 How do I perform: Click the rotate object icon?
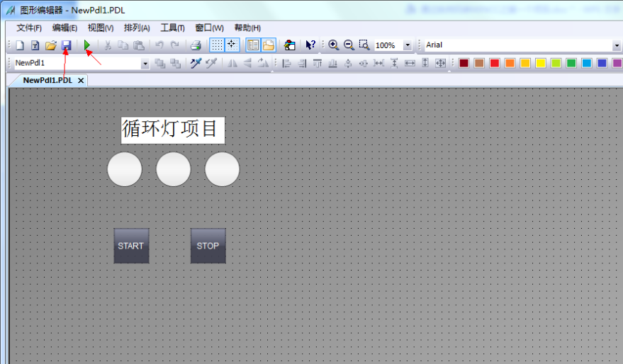click(x=263, y=63)
